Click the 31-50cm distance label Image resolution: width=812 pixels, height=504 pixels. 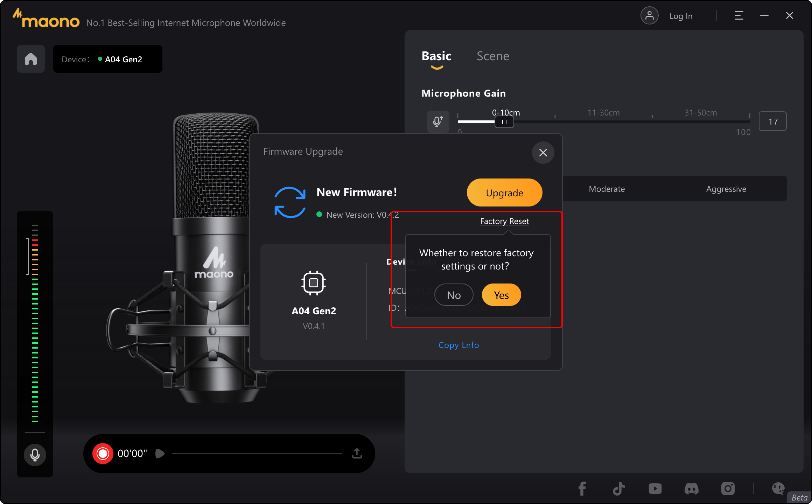point(701,113)
